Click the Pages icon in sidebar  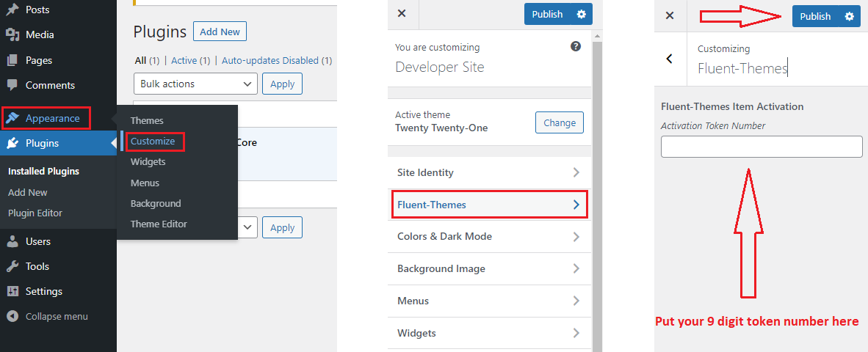click(x=12, y=60)
